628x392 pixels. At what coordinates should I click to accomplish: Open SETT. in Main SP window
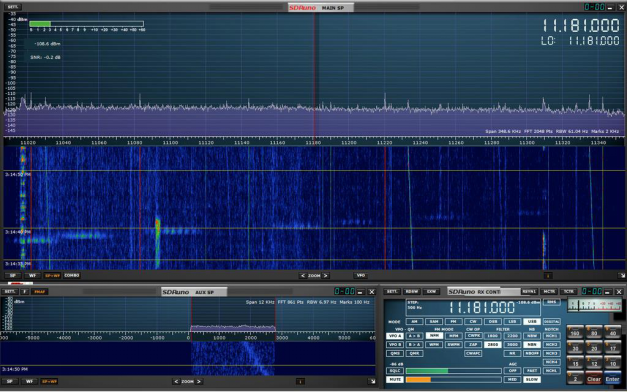(x=13, y=7)
